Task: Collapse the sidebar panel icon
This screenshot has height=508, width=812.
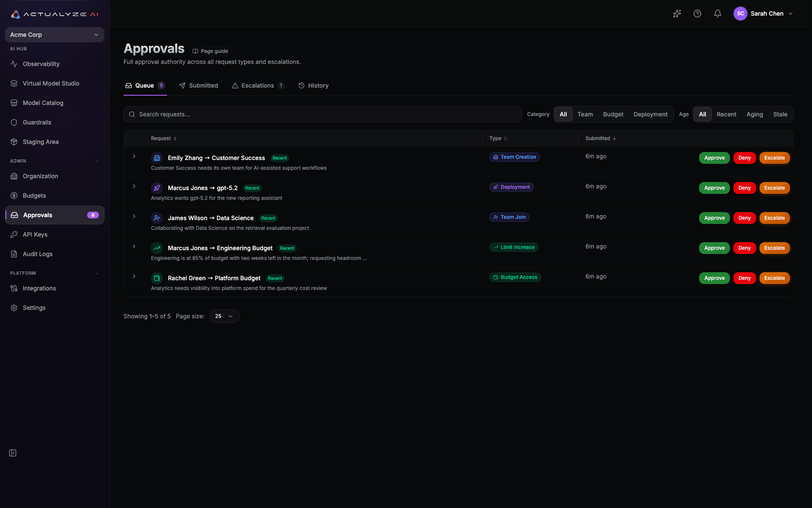Action: [x=13, y=453]
